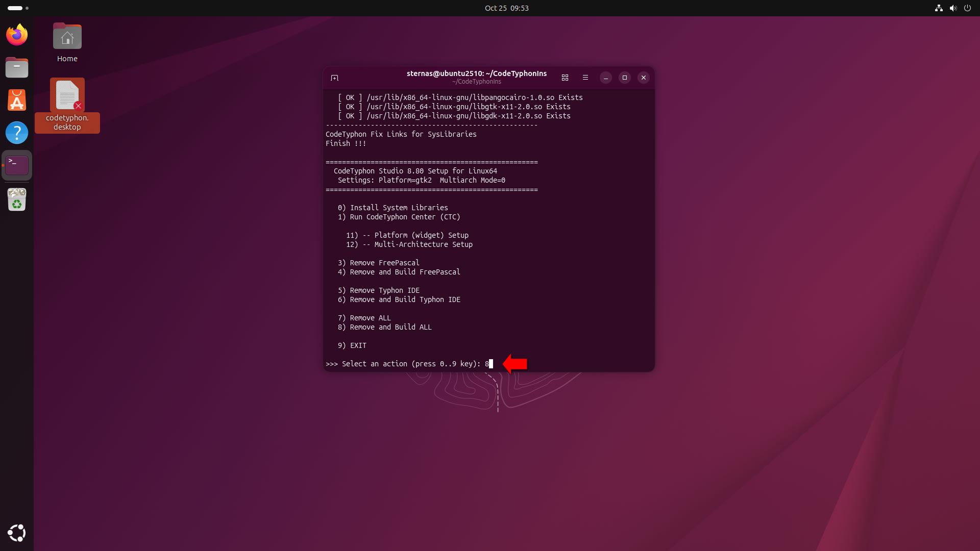Click the network status icon
Viewport: 980px width, 551px height.
[x=938, y=8]
